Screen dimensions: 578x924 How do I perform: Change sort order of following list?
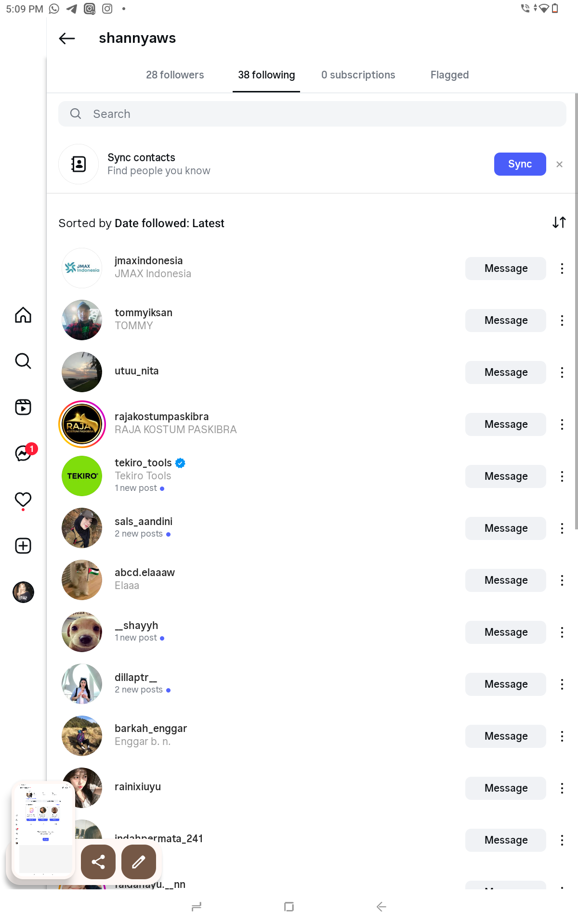click(559, 222)
